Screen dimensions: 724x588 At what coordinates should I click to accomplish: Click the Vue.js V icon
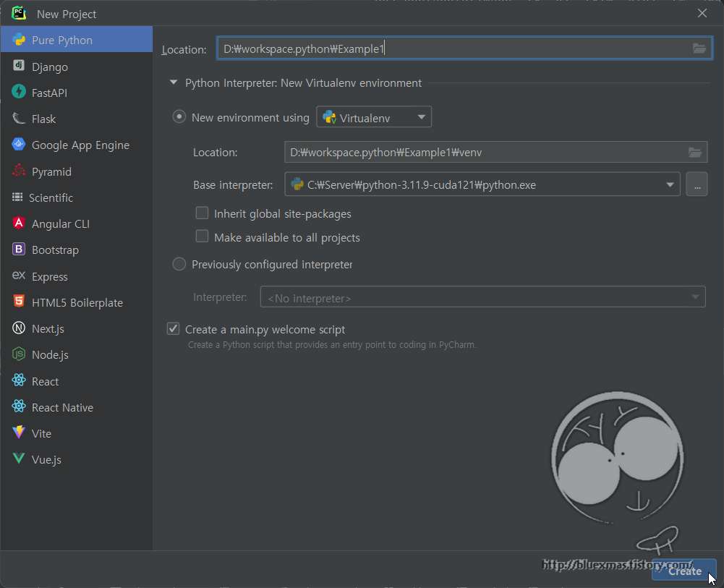coord(19,459)
